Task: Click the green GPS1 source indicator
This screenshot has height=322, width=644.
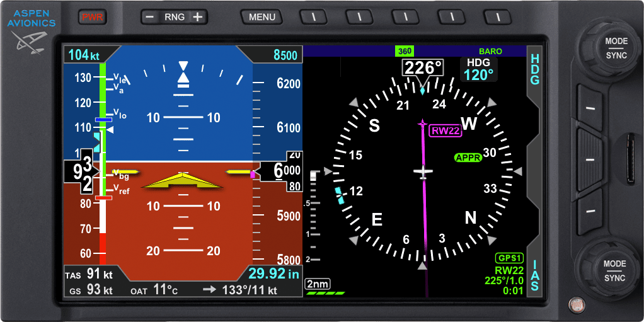Action: (x=509, y=258)
